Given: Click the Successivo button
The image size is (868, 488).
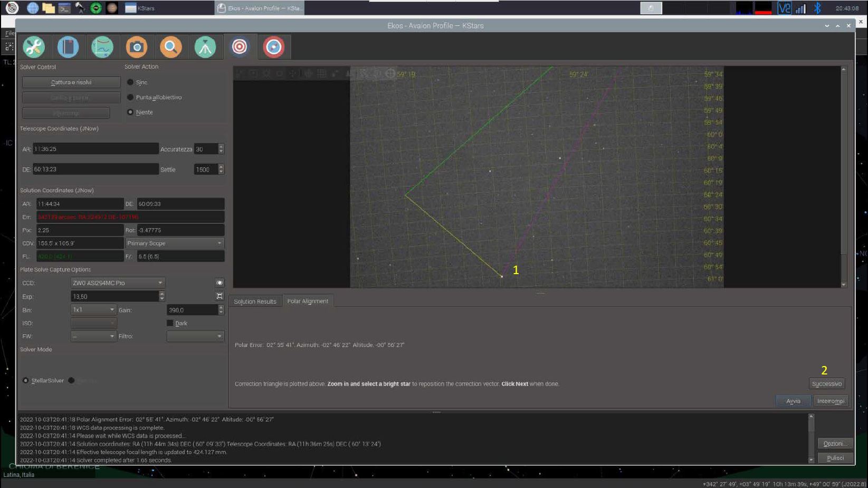Looking at the screenshot, I should pos(827,384).
